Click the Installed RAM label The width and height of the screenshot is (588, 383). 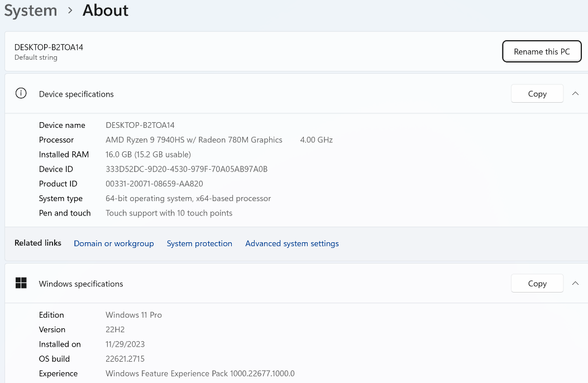[x=64, y=155]
